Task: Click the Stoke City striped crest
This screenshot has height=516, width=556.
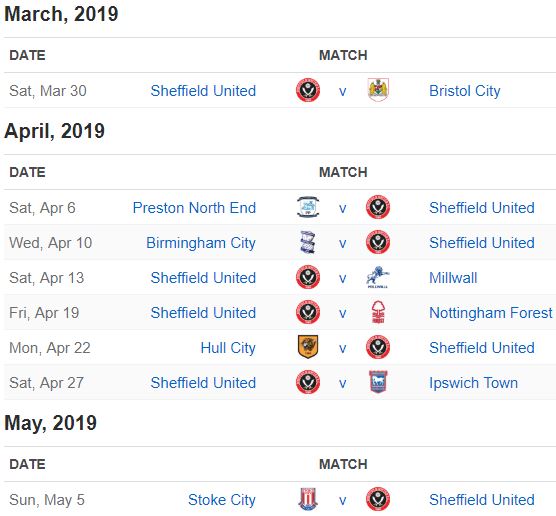Action: pos(308,499)
